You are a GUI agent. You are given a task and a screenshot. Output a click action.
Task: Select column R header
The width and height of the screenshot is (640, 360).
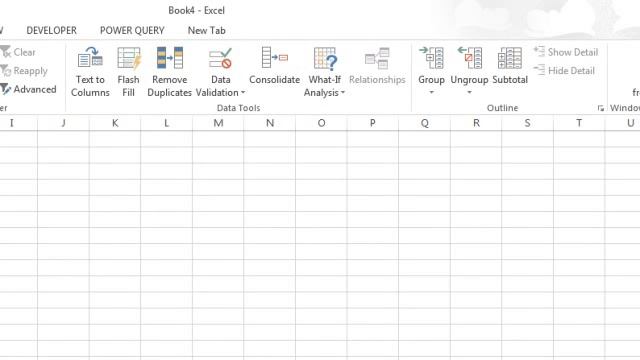(x=476, y=123)
